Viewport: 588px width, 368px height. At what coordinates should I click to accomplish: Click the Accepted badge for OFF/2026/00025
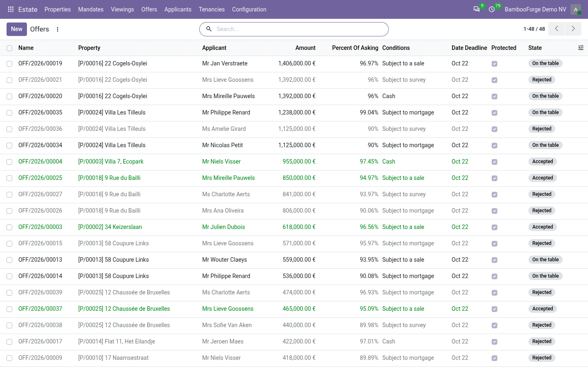tap(543, 178)
